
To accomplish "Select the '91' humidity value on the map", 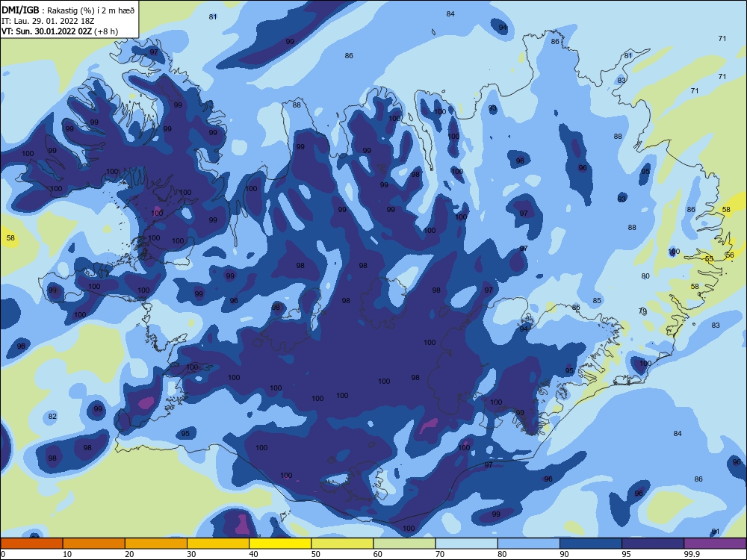I will coord(716,532).
